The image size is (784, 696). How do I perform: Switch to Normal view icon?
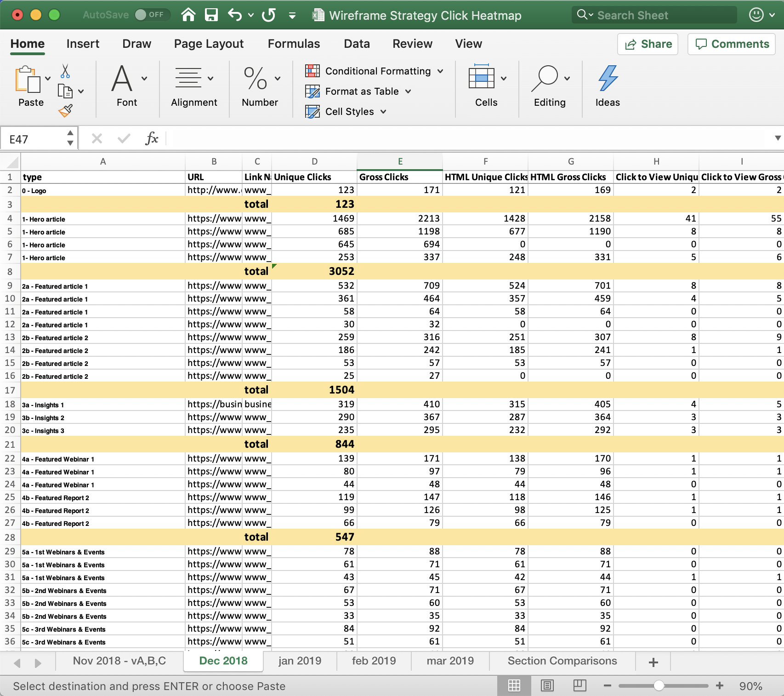514,686
